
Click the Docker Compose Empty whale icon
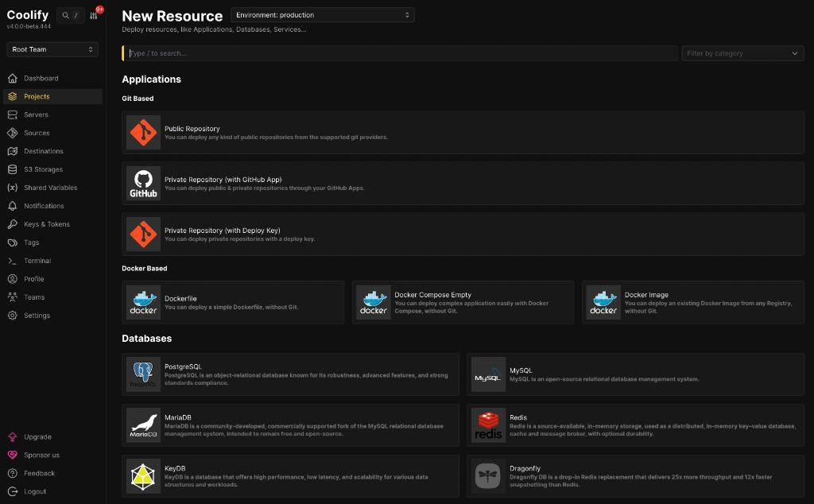click(373, 302)
